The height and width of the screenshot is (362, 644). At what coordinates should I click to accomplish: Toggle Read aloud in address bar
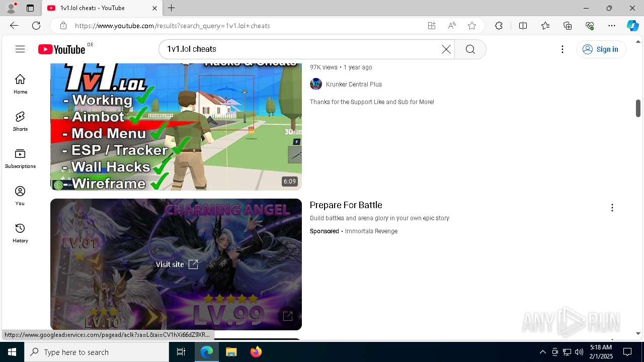click(x=452, y=26)
